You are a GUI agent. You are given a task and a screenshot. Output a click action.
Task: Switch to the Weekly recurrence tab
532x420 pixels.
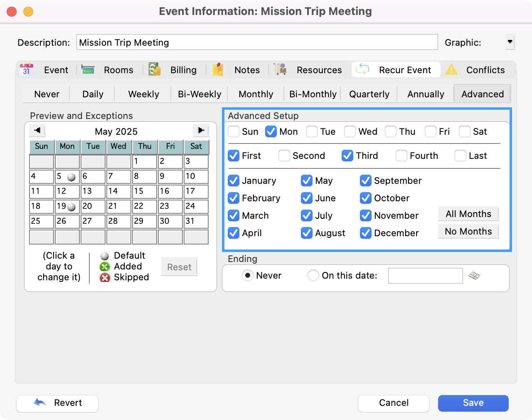[143, 94]
